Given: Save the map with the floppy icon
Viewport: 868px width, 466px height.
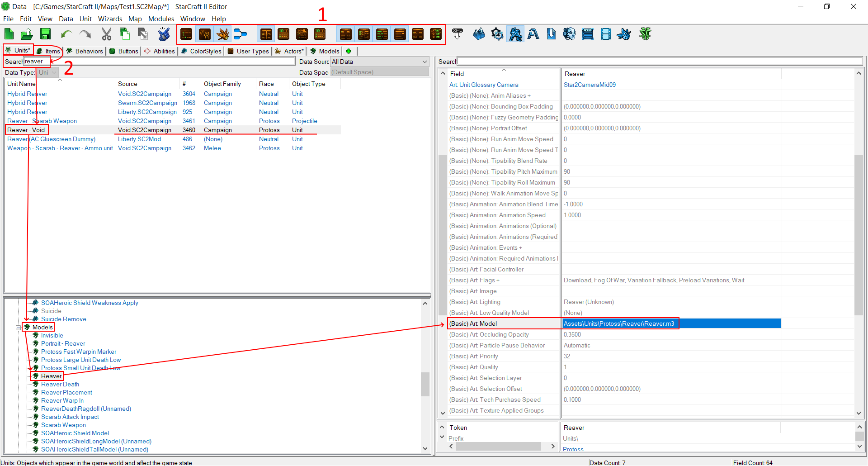Looking at the screenshot, I should [x=45, y=34].
